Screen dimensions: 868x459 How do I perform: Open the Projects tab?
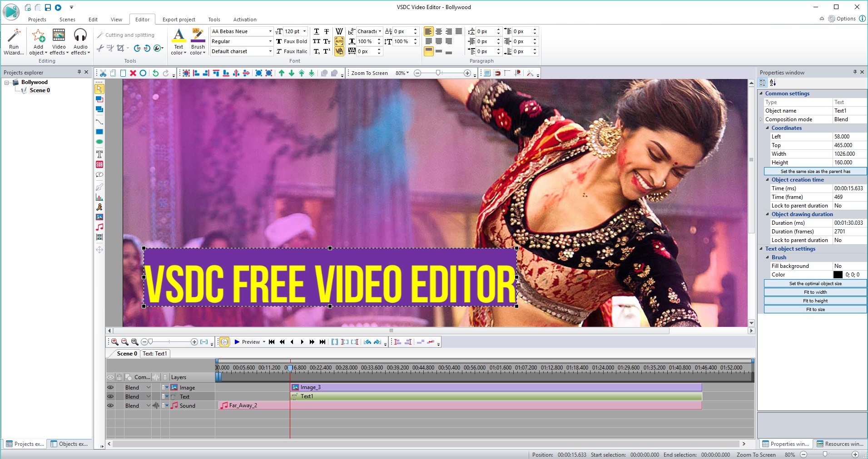37,20
